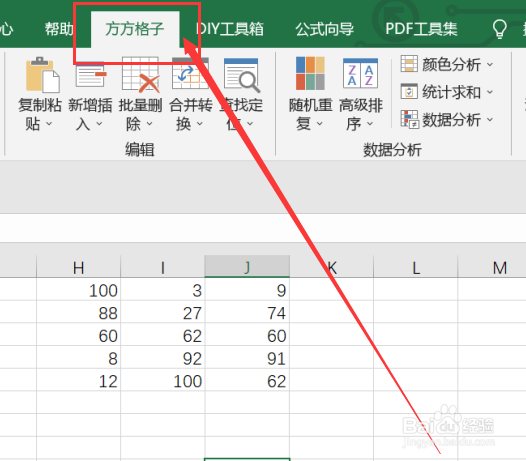Click the cell containing 27
Viewport: 526px width, 461px height.
coord(163,312)
